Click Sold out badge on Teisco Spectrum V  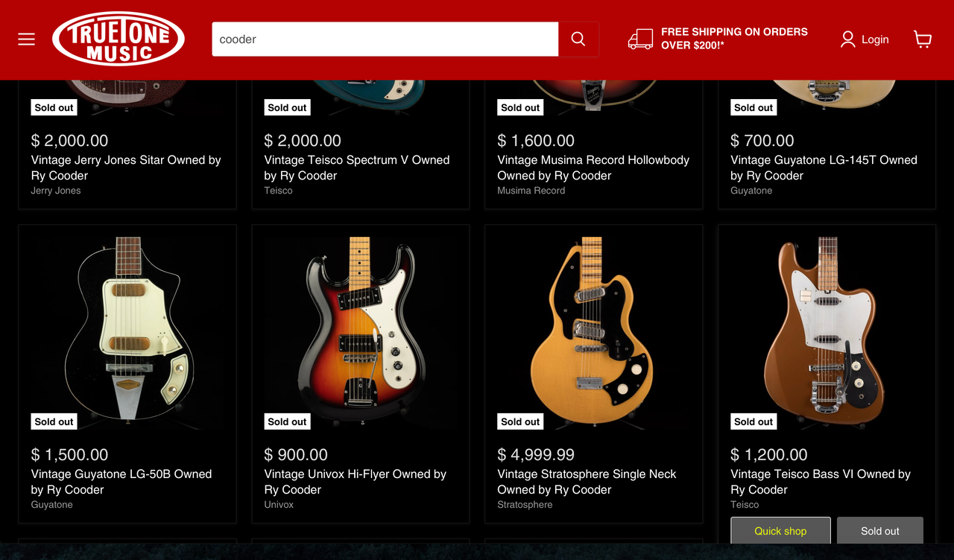point(288,107)
